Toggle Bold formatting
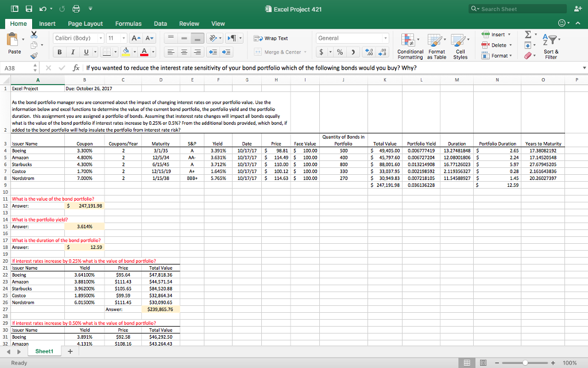 click(x=59, y=52)
